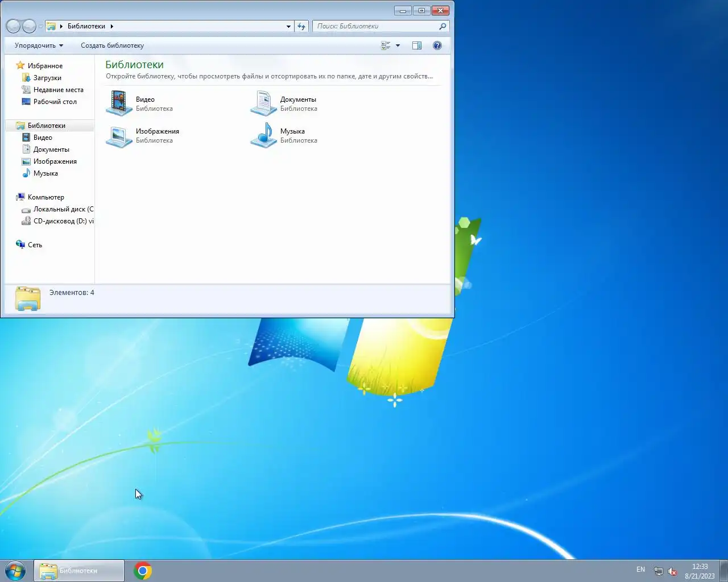Minimize the Библиотеки window
The width and height of the screenshot is (728, 582).
[403, 10]
